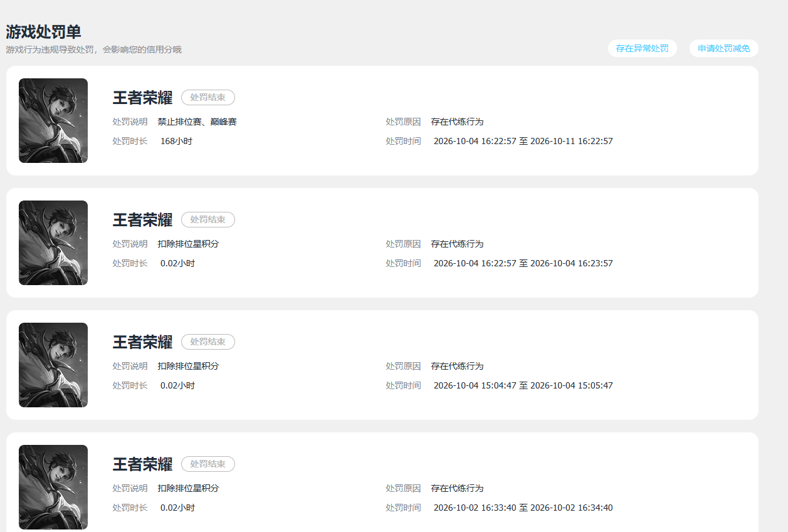Click time range ending 2026-10-04 16:23:57

[x=523, y=263]
